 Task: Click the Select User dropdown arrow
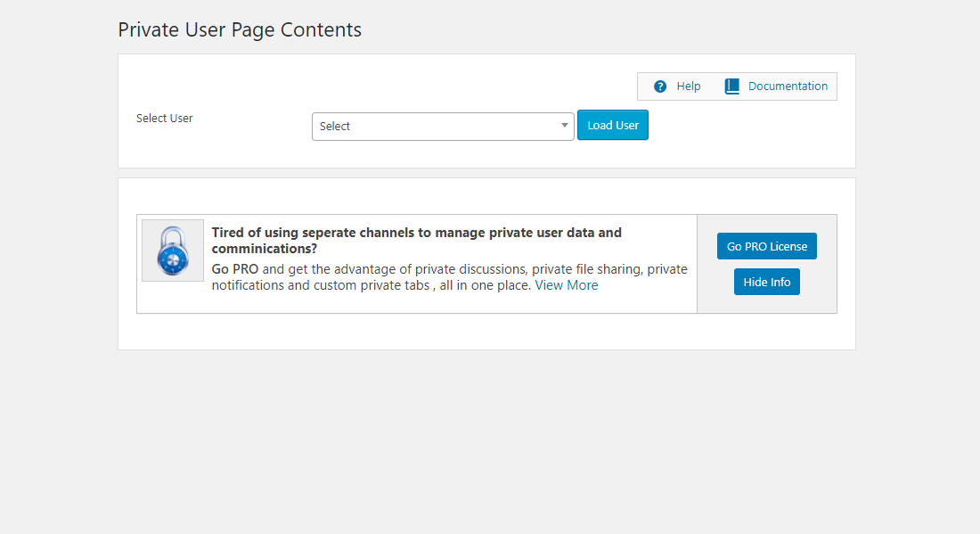click(x=565, y=126)
